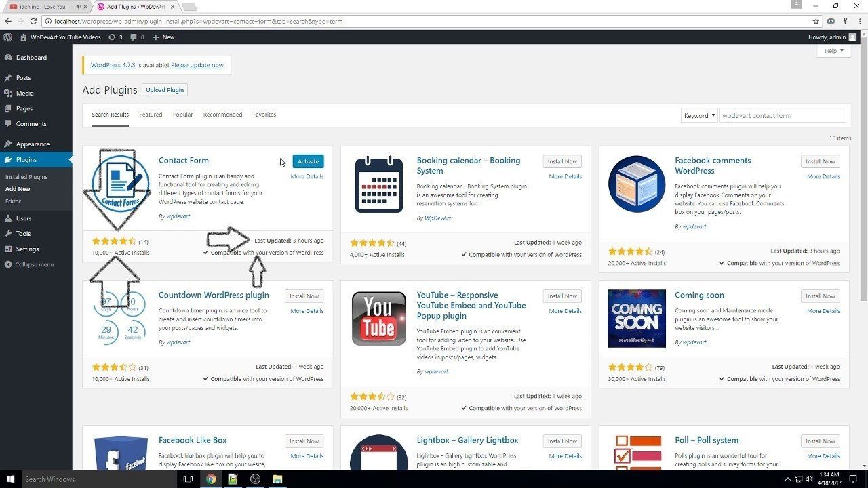868x488 pixels.
Task: Click the Windows Start button
Action: pyautogui.click(x=10, y=479)
